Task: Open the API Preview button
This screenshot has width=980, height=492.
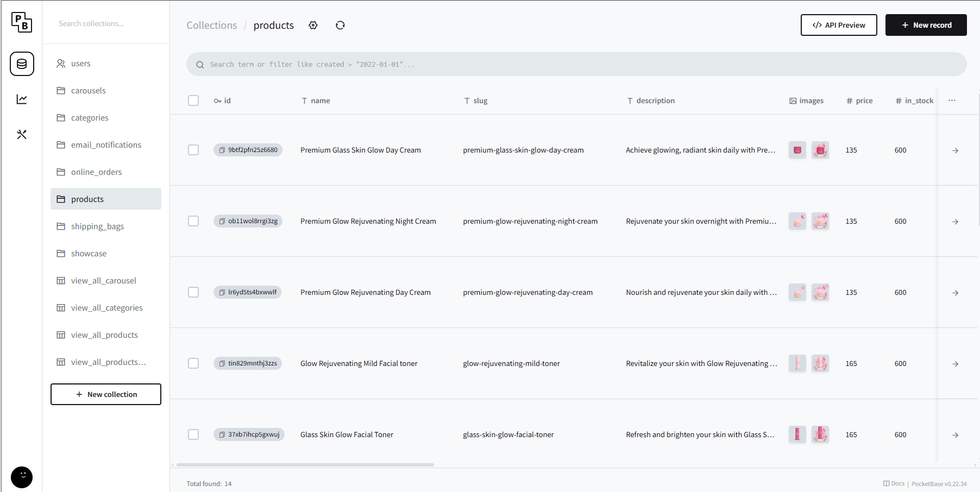Action: pos(838,25)
